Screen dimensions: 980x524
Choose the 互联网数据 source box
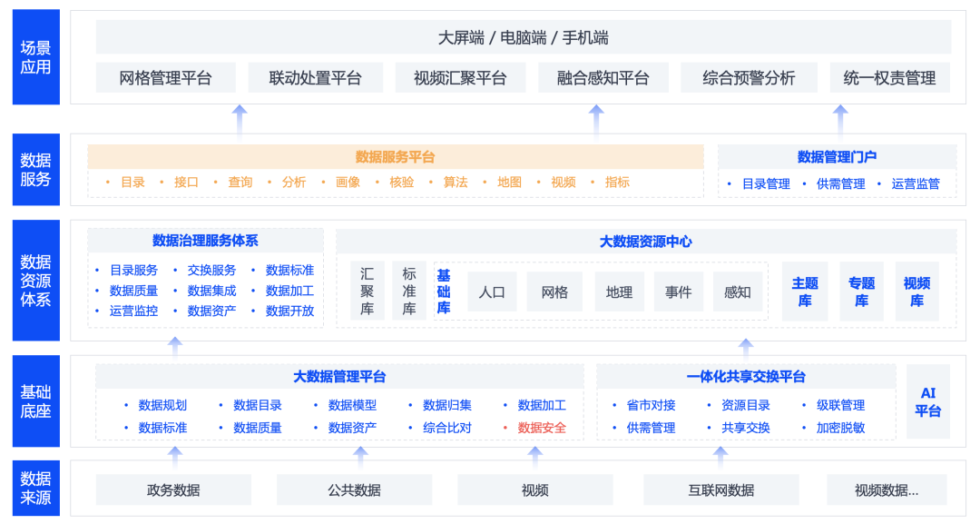click(720, 490)
